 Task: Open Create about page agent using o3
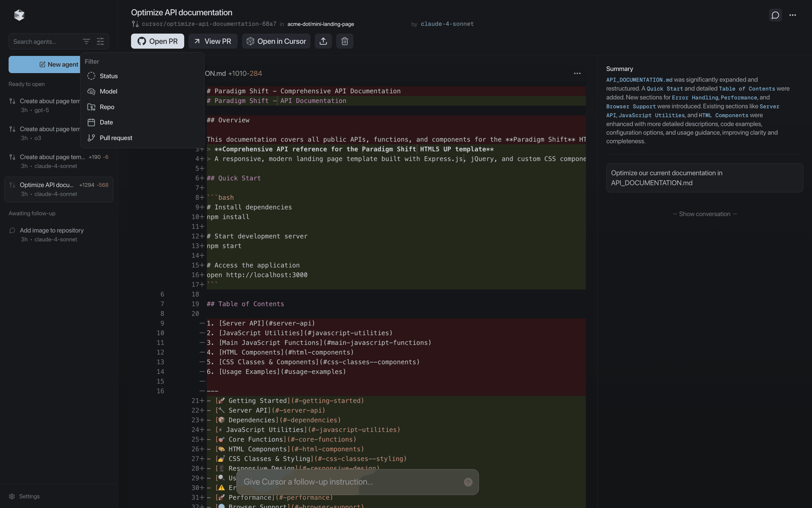(44, 133)
